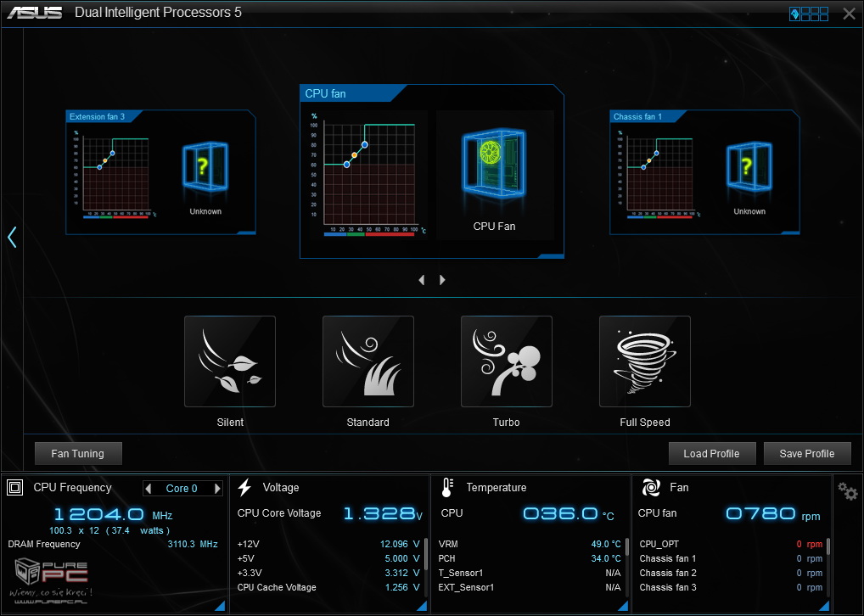
Task: Click the CPU_OPT fan row
Action: (731, 544)
